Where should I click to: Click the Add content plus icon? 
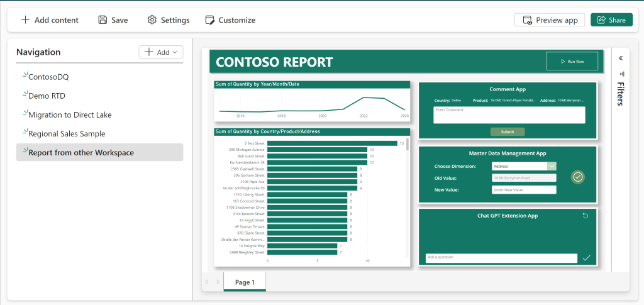[x=25, y=20]
